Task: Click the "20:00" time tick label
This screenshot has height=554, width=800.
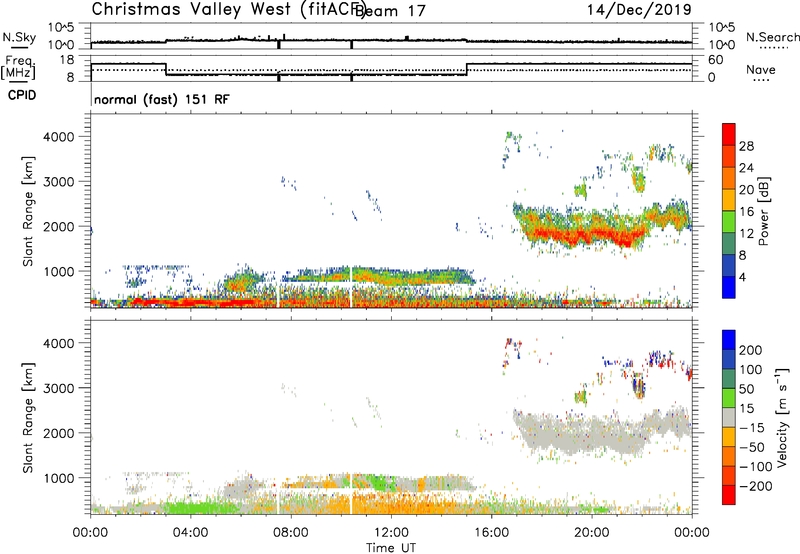Action: point(592,533)
